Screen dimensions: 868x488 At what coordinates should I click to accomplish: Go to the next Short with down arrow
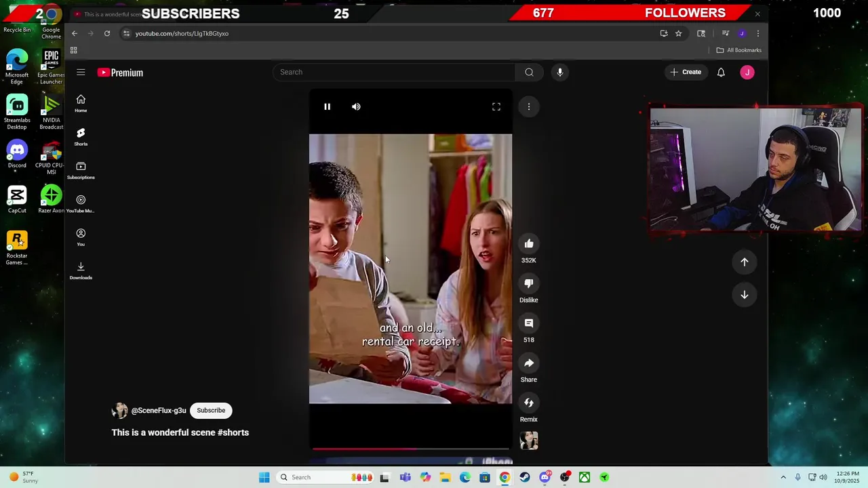click(x=745, y=295)
